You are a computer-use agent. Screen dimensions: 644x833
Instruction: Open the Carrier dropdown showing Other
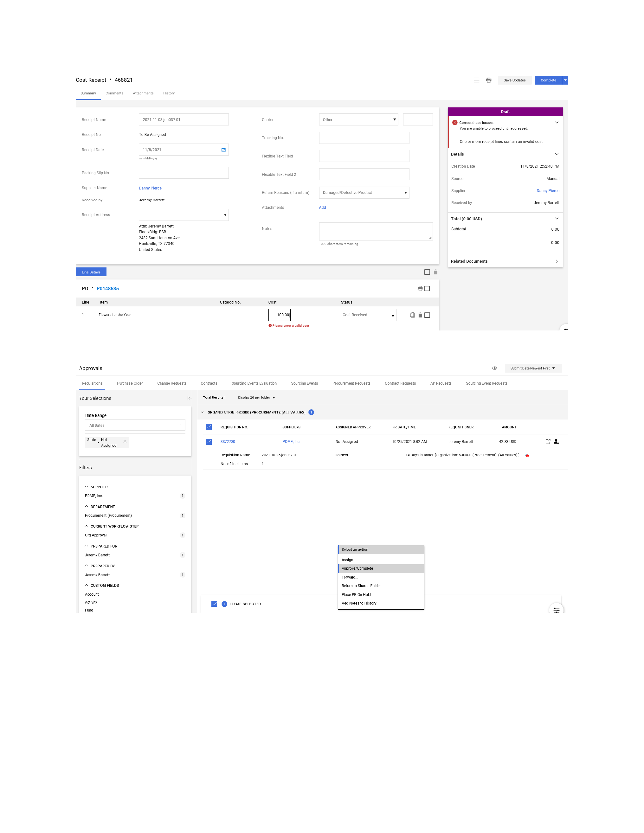tap(358, 120)
